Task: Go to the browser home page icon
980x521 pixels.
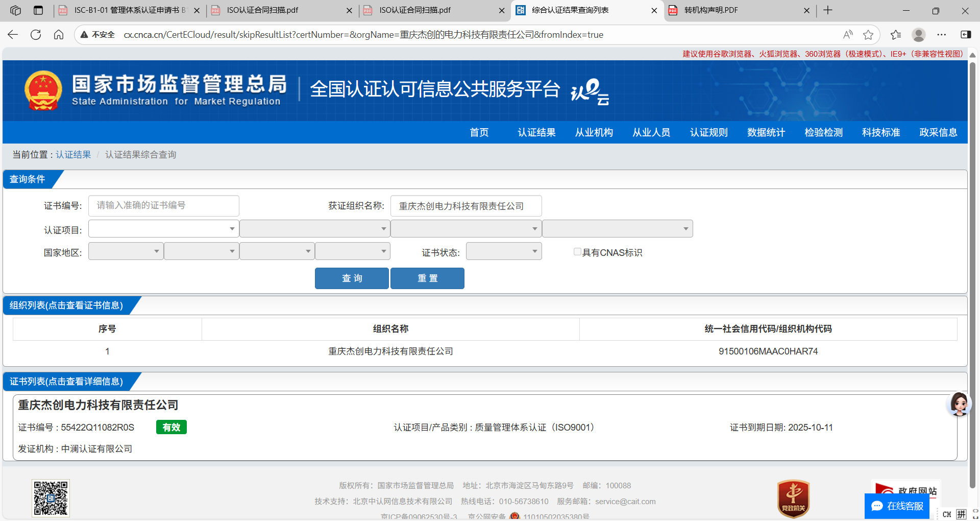Action: 59,35
